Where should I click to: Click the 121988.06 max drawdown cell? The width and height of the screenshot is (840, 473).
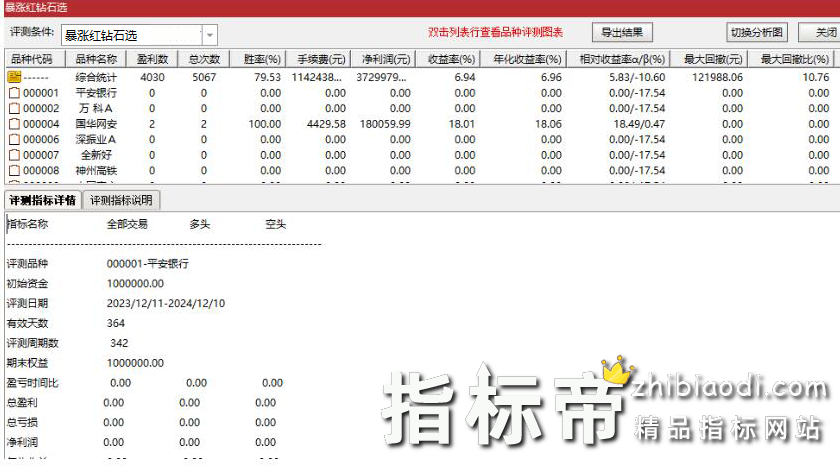coord(717,77)
